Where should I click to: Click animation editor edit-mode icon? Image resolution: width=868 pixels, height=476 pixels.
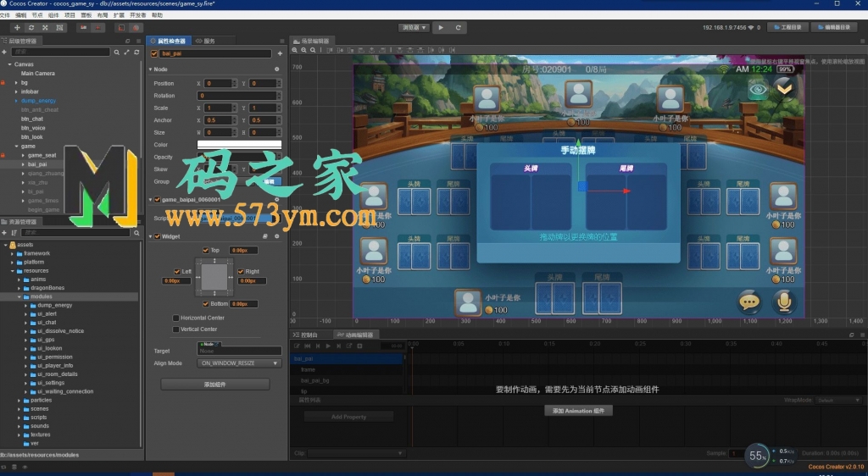click(x=297, y=346)
